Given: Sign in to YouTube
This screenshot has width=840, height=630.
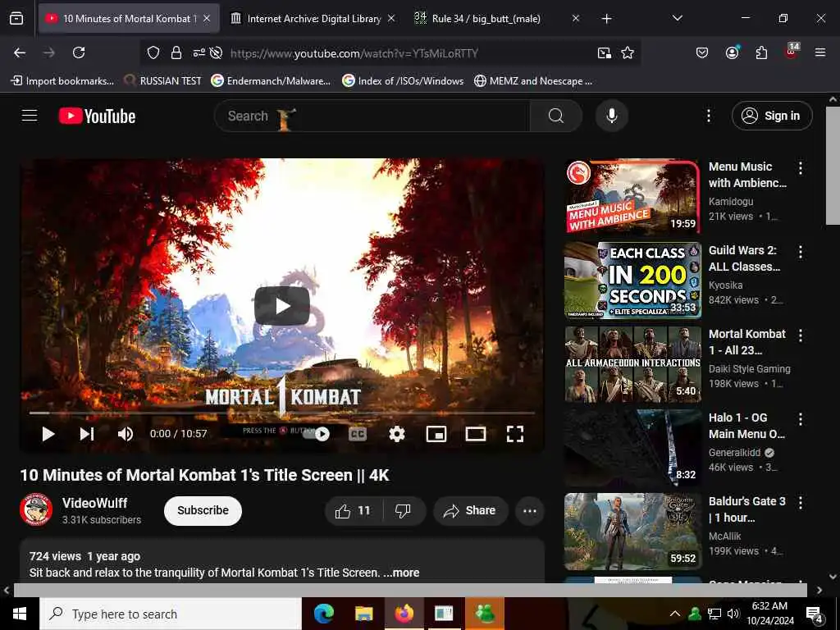Looking at the screenshot, I should [x=771, y=116].
